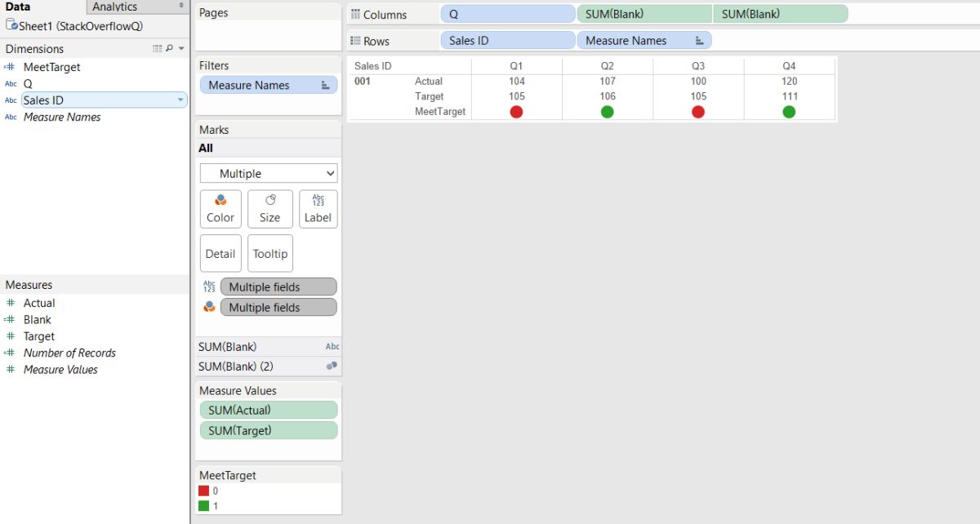
Task: Click the number icon beside Target
Action: point(11,336)
